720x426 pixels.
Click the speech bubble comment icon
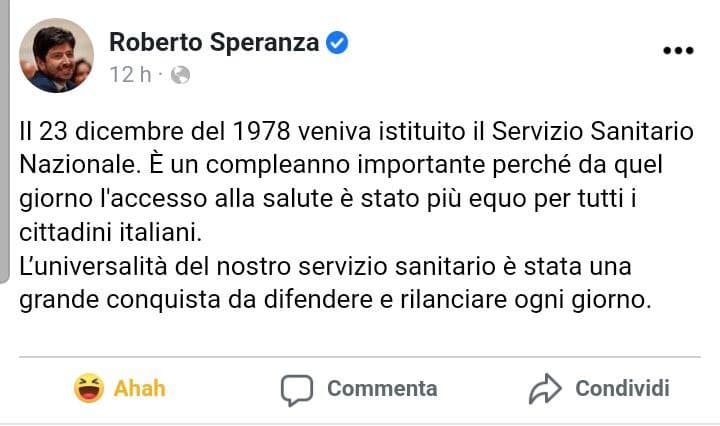(x=297, y=388)
